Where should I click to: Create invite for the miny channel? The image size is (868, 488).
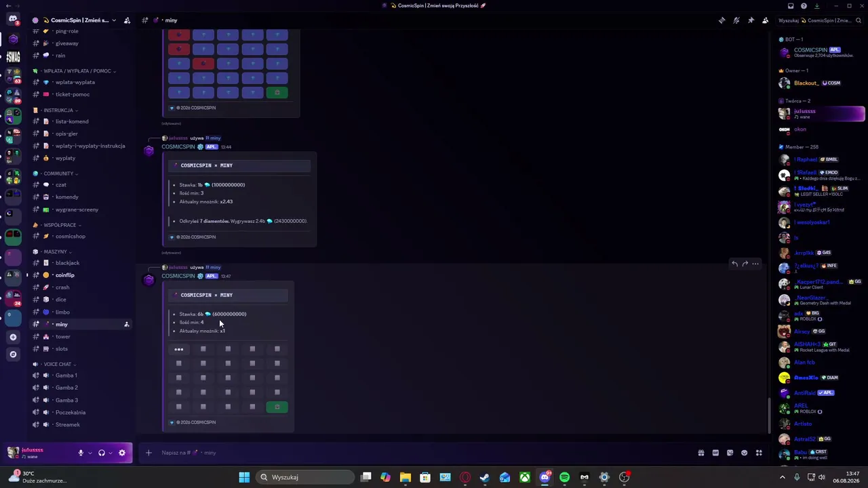126,325
